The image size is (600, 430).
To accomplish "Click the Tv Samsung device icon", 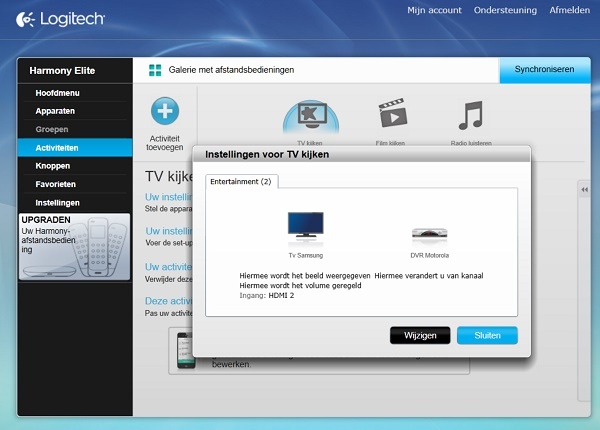I will 305,226.
